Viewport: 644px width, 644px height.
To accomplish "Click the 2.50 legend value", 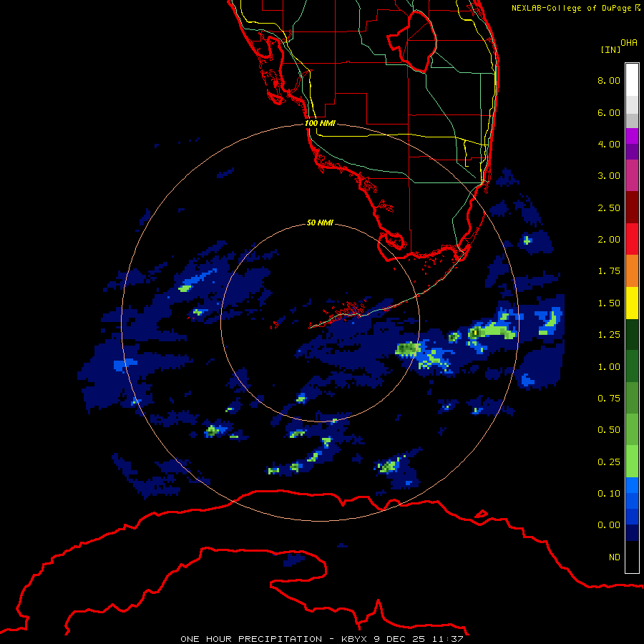I will tap(609, 208).
